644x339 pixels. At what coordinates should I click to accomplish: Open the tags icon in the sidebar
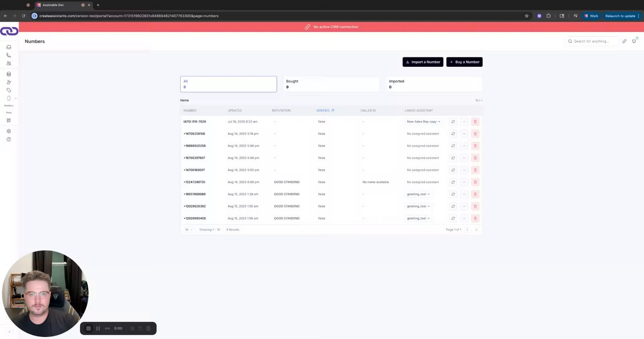tap(8, 90)
